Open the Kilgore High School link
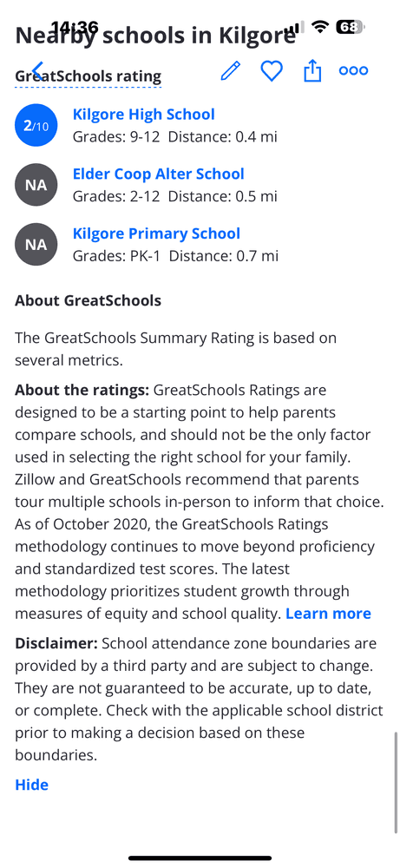This screenshot has width=400, height=868. tap(144, 115)
